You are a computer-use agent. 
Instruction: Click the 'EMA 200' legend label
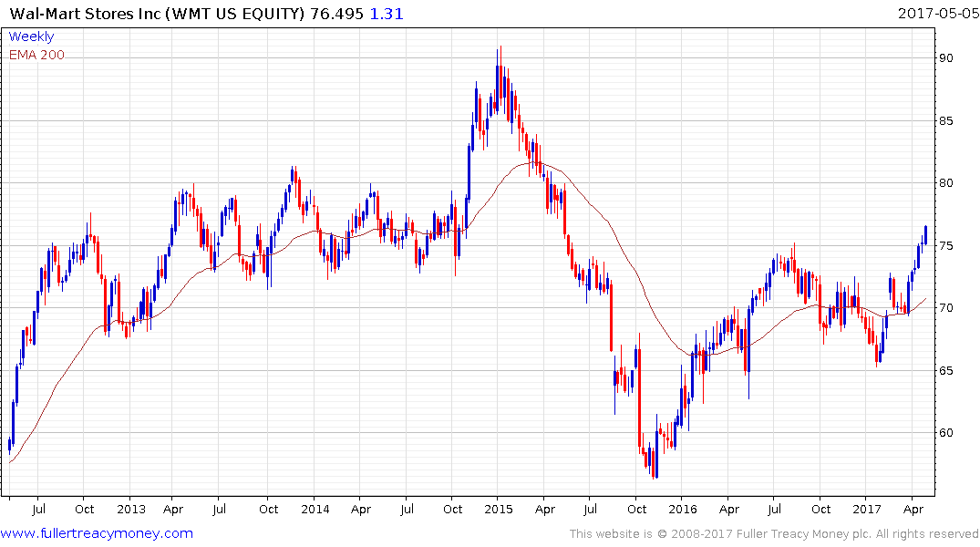click(36, 55)
